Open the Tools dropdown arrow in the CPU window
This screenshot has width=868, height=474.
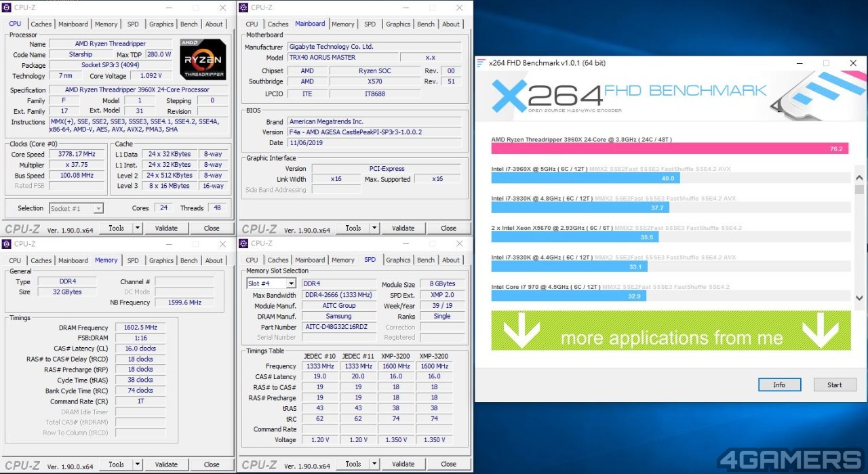click(x=138, y=228)
